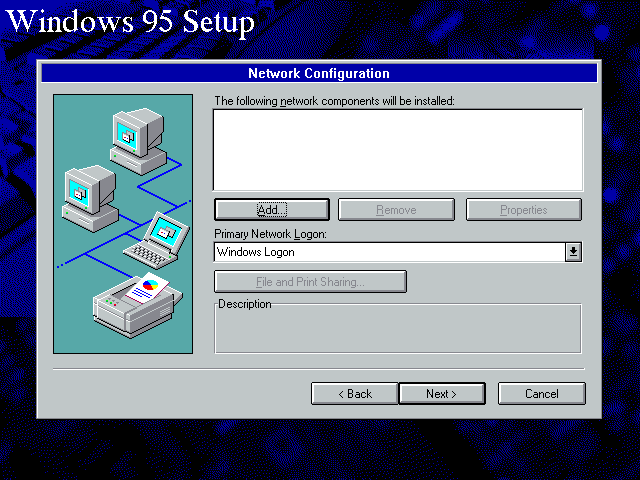Expand the Primary Network Logon dropdown arrow
640x480 pixels.
(x=573, y=252)
